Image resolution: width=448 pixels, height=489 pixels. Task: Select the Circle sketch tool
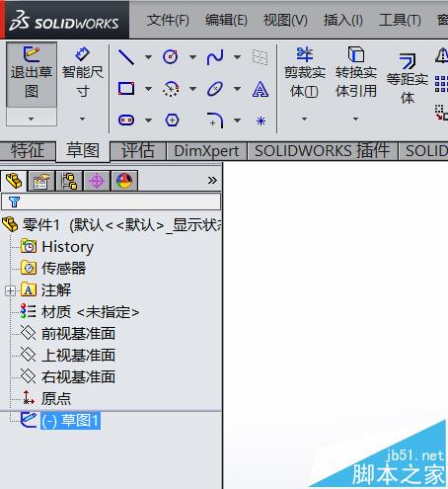(171, 56)
